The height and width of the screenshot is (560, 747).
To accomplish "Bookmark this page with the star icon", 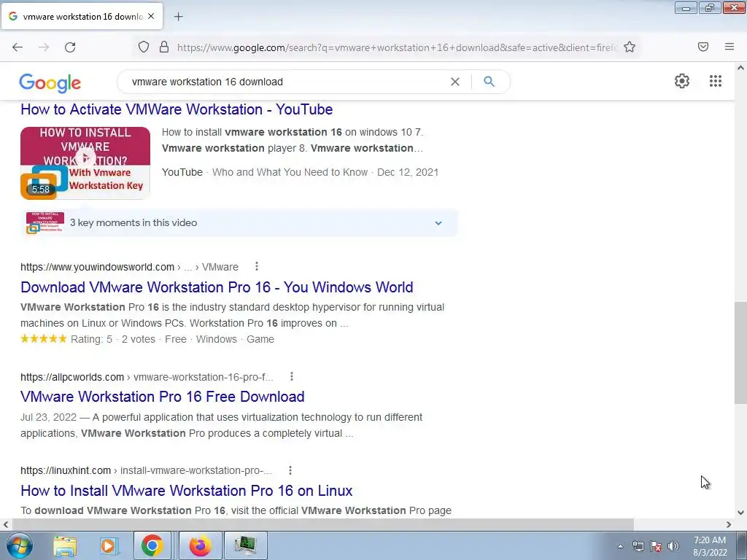I will pyautogui.click(x=630, y=47).
